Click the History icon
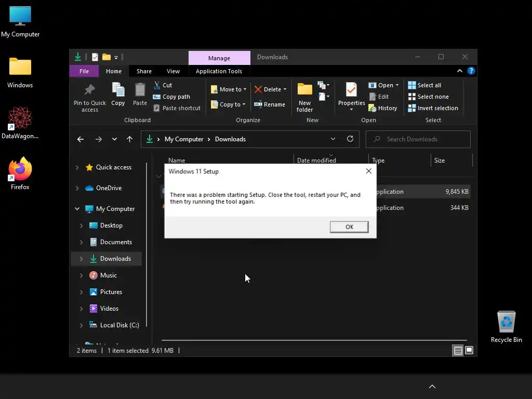 (372, 108)
